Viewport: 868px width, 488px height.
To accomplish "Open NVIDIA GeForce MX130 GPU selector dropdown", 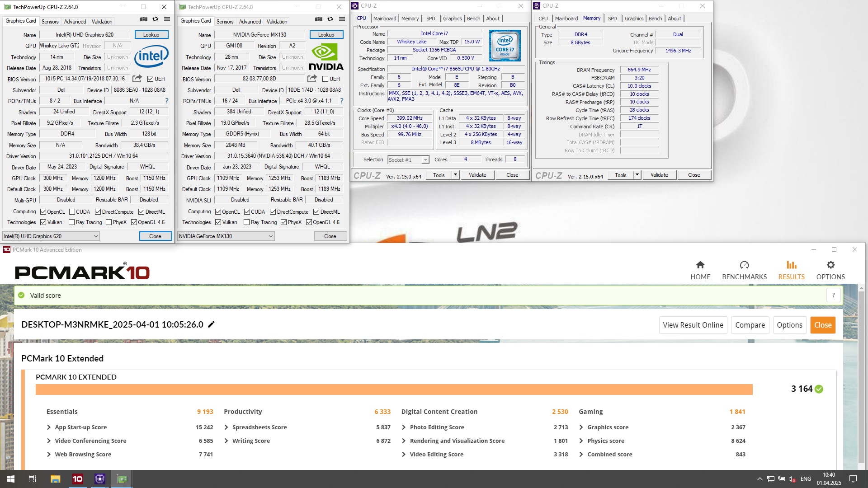I will point(226,236).
